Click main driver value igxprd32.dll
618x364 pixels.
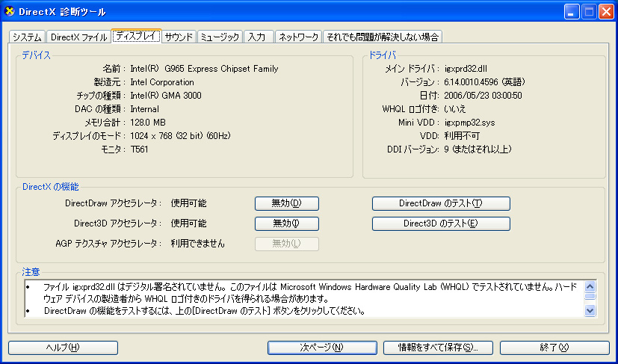(466, 69)
